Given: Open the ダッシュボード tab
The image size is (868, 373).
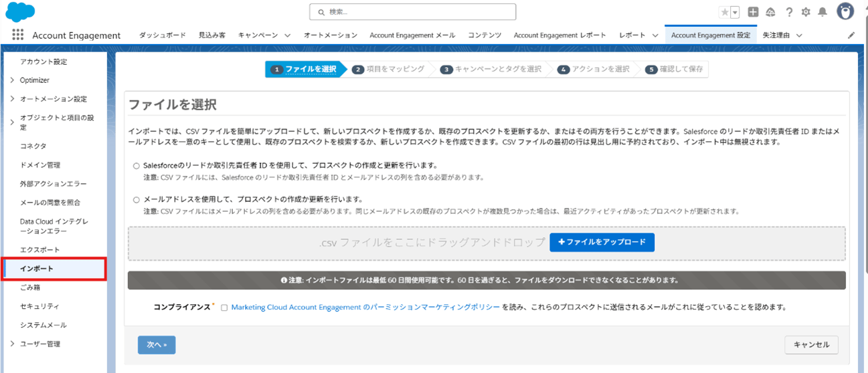Looking at the screenshot, I should click(x=162, y=35).
